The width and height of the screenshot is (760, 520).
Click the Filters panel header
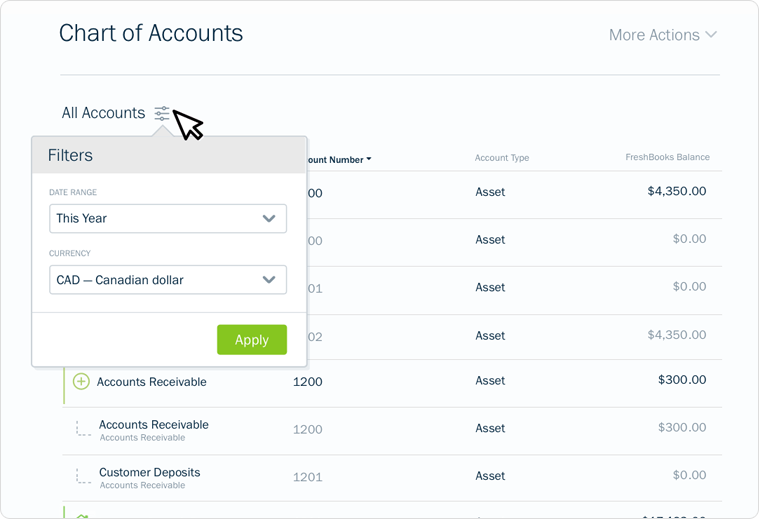[x=169, y=155]
